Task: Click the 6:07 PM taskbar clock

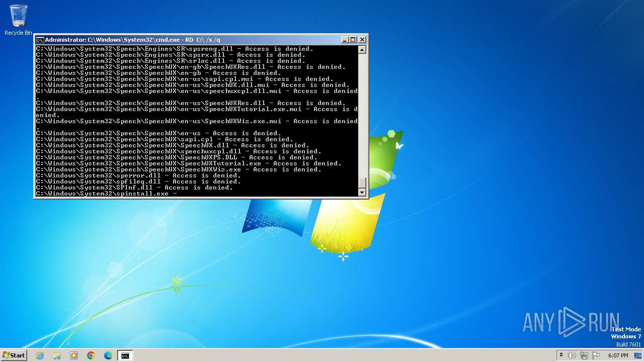Action: 618,355
